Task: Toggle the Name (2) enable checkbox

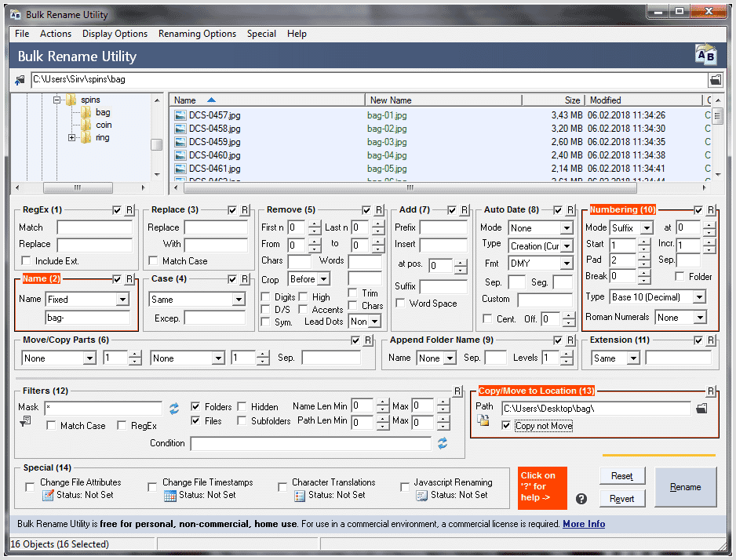Action: click(117, 279)
